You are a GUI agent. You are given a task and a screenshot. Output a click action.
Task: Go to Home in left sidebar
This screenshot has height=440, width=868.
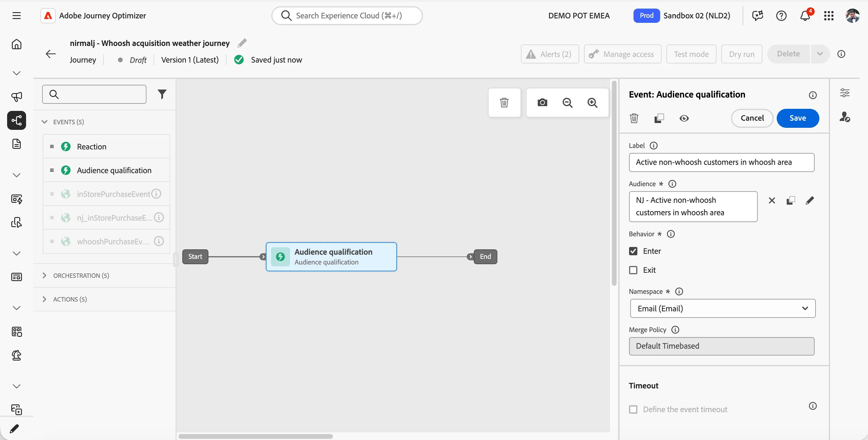17,44
